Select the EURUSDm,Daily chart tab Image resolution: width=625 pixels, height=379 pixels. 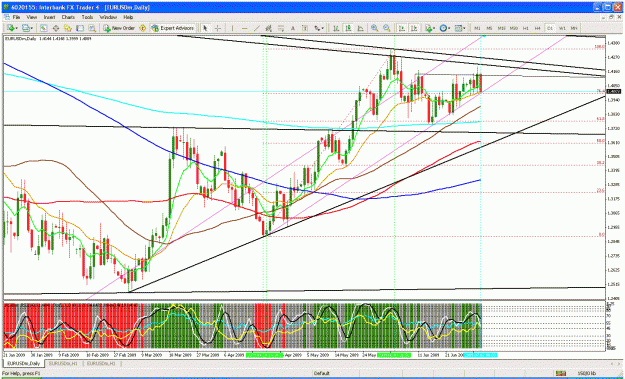pos(24,363)
